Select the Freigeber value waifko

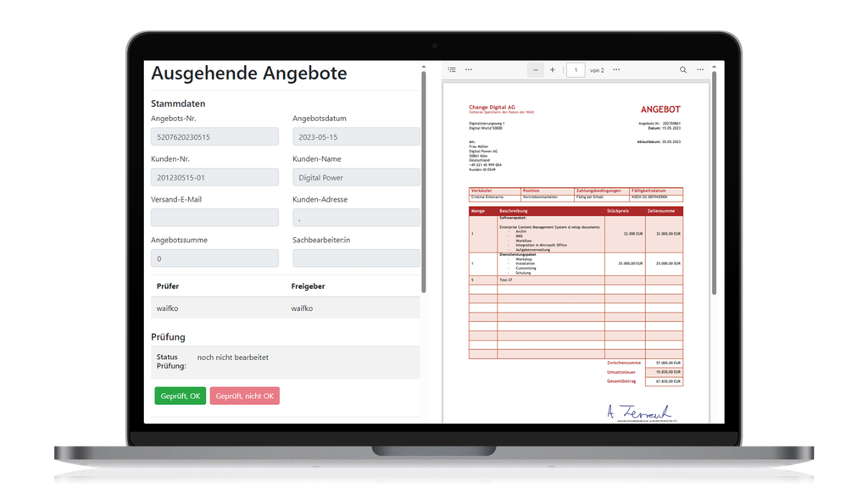(x=302, y=308)
